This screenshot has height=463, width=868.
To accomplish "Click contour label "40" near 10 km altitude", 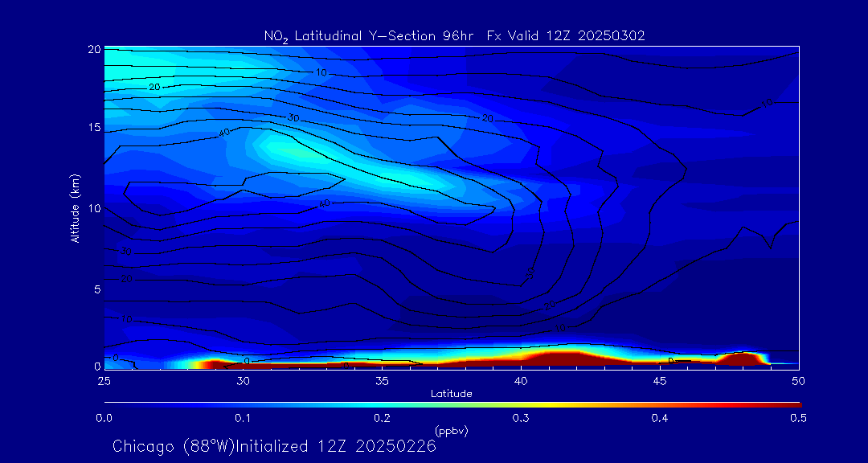I will pyautogui.click(x=325, y=204).
